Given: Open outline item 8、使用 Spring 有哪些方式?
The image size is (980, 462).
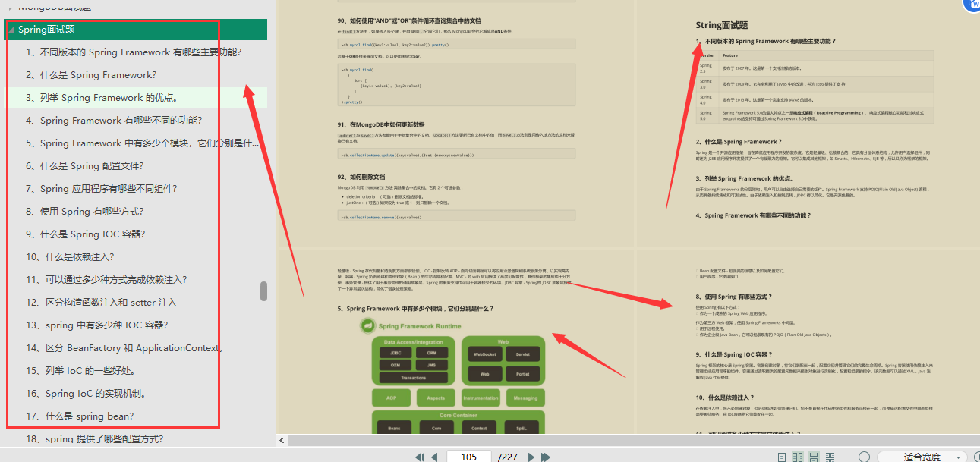Looking at the screenshot, I should click(85, 212).
